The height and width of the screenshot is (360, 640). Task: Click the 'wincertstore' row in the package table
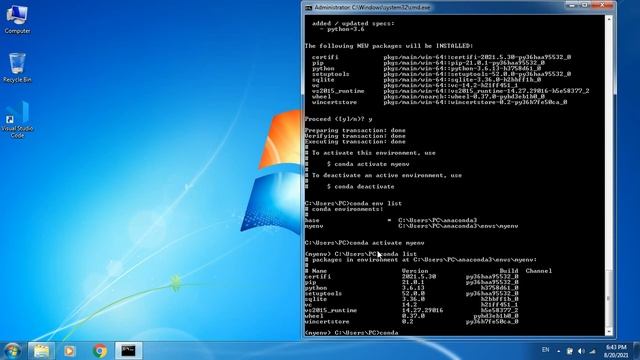click(411, 322)
